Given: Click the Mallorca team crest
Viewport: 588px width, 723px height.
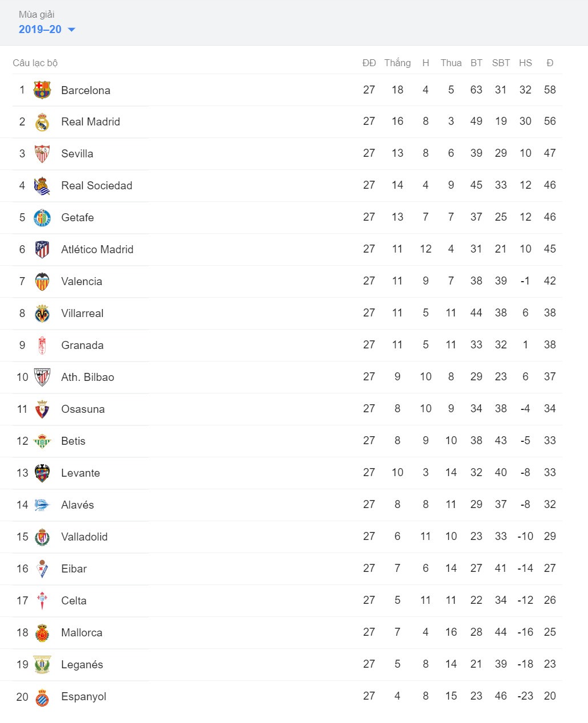Looking at the screenshot, I should coord(42,633).
